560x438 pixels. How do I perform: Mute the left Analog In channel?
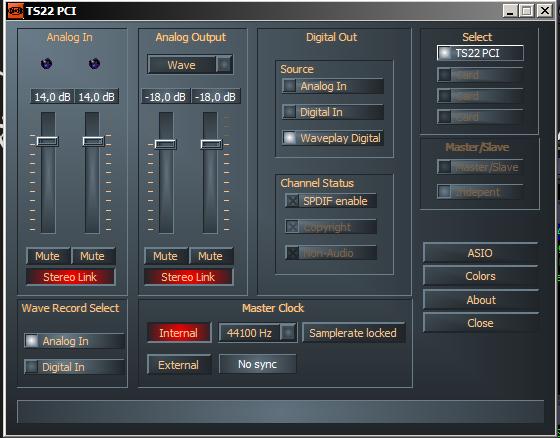click(48, 256)
